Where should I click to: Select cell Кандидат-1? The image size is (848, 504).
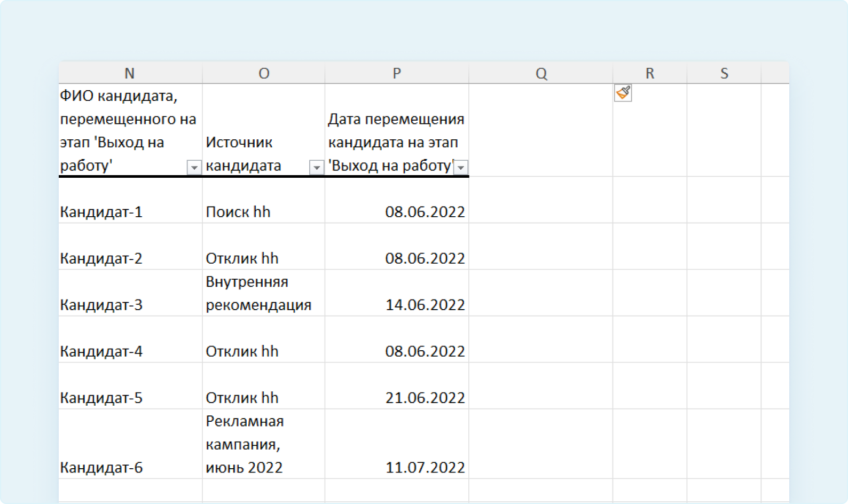click(x=130, y=200)
